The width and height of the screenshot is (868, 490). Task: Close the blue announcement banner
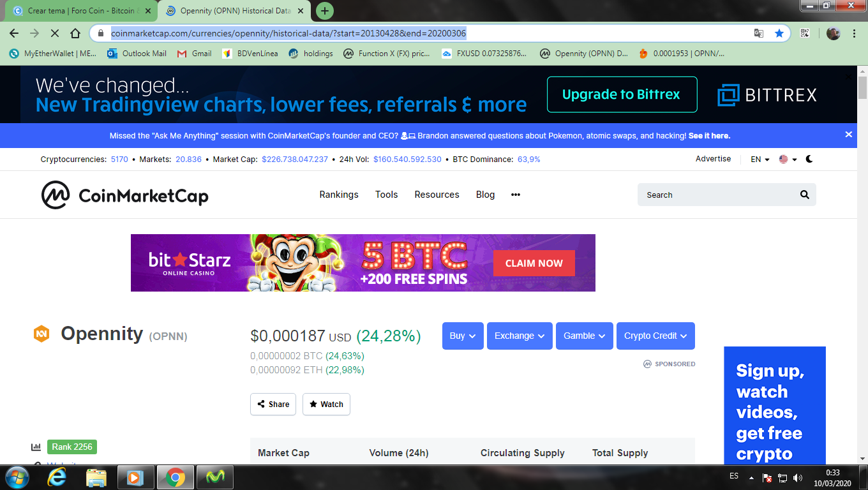click(848, 135)
